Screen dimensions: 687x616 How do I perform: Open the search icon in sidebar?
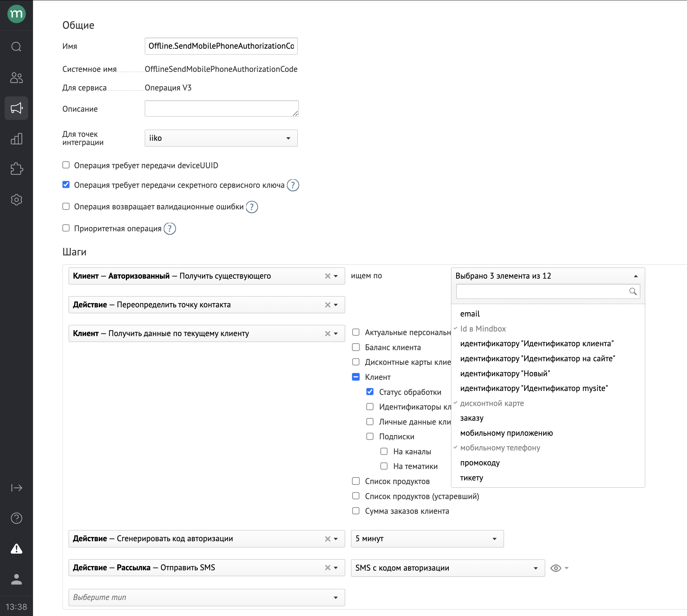tap(16, 46)
